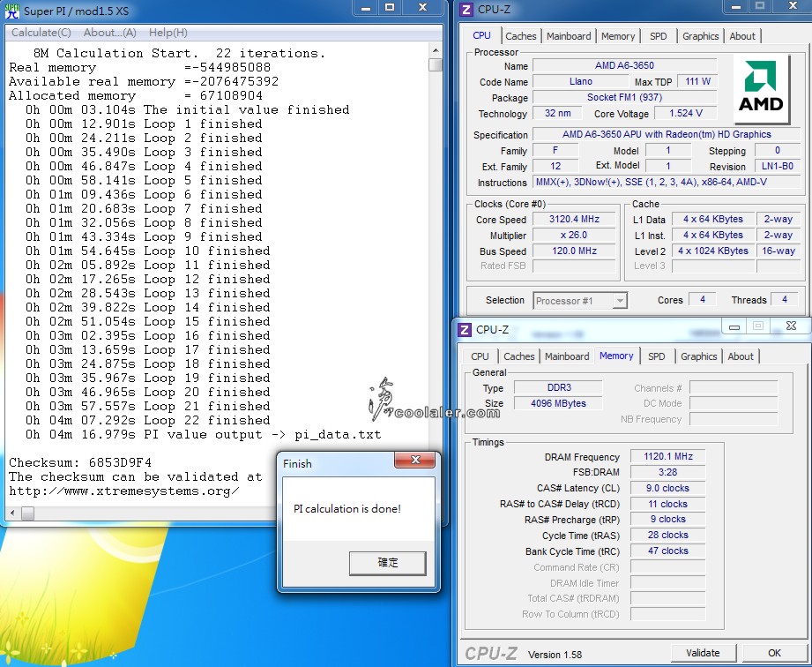The image size is (812, 667).
Task: Switch to Caches tab in top CPU-Z window
Action: tap(521, 36)
